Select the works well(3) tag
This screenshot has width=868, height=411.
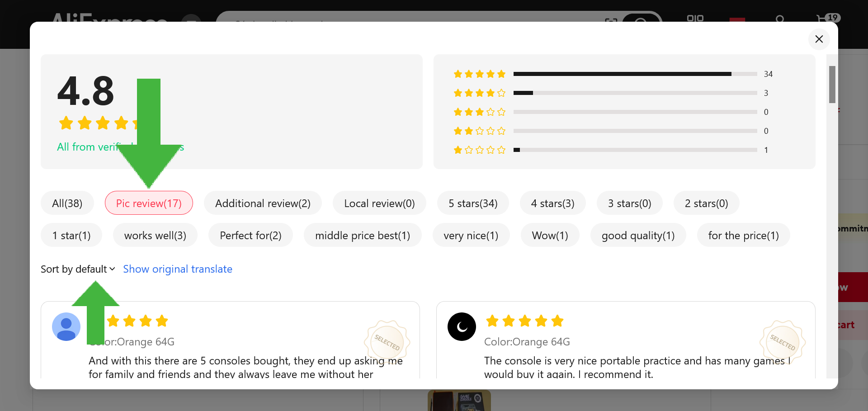pos(155,235)
